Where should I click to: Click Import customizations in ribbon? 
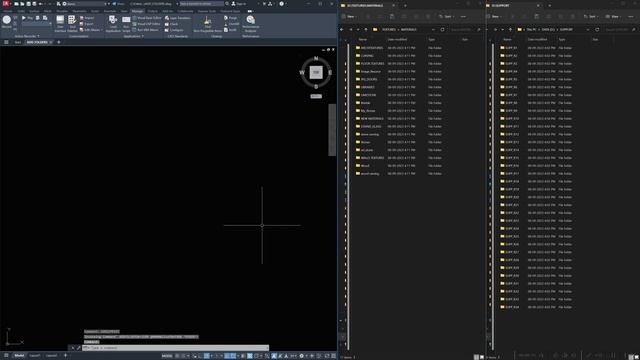pos(87,18)
